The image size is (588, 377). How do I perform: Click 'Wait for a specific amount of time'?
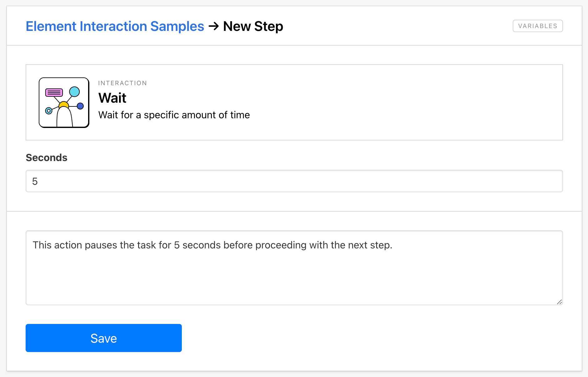[174, 115]
